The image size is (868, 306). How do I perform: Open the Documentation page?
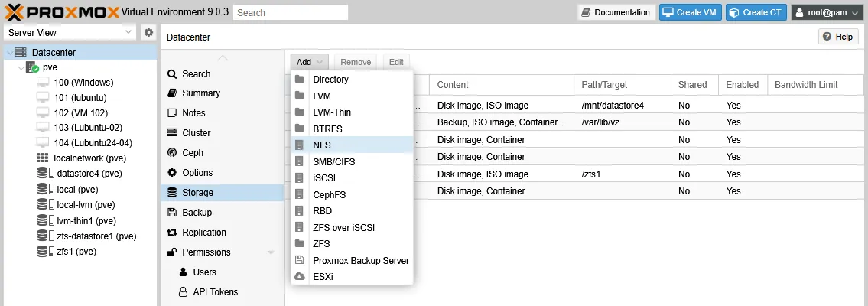tap(616, 12)
